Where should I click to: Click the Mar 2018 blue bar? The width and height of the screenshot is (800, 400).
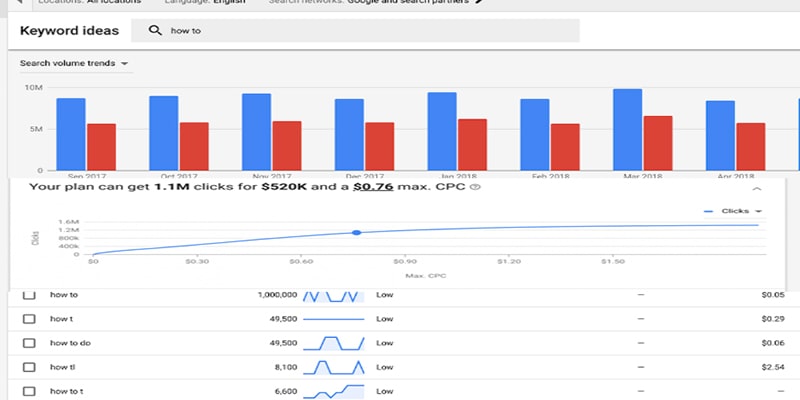628,130
